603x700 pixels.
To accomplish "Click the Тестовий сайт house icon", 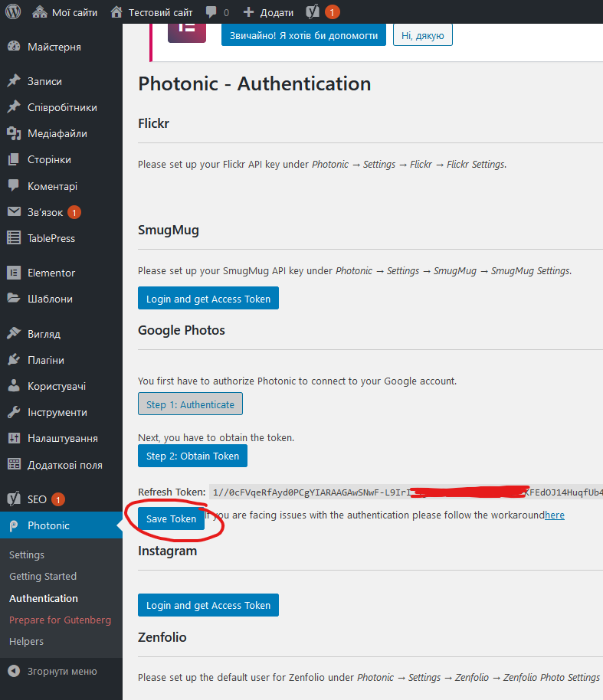I will [x=116, y=11].
